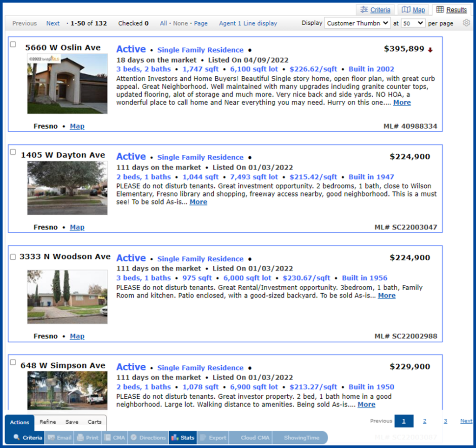Viewport: 476px width, 448px height.
Task: Go to results page 2
Action: pos(424,420)
